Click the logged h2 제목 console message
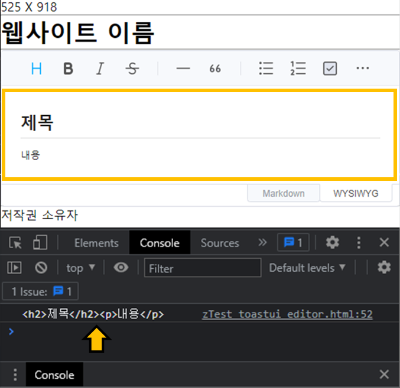The image size is (400, 388). pos(93,314)
